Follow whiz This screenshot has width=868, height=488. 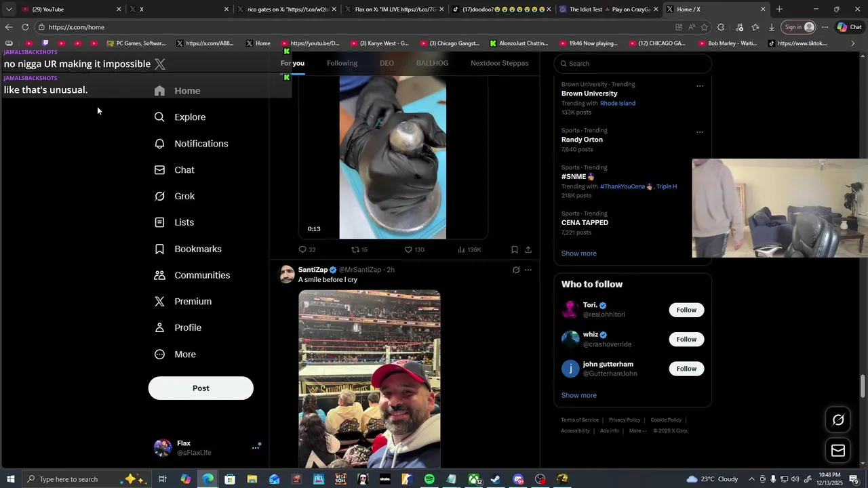pos(686,339)
